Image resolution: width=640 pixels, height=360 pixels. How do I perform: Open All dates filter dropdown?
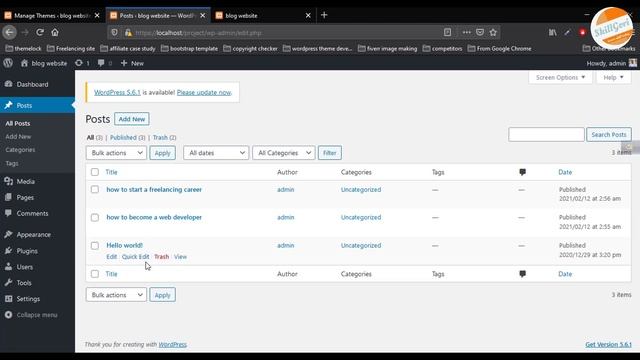coord(216,153)
